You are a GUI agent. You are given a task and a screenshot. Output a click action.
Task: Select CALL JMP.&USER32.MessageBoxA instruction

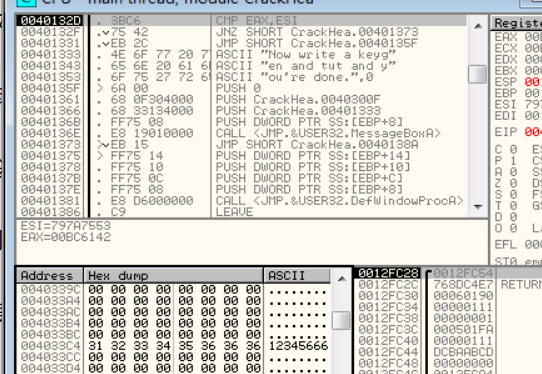(328, 133)
